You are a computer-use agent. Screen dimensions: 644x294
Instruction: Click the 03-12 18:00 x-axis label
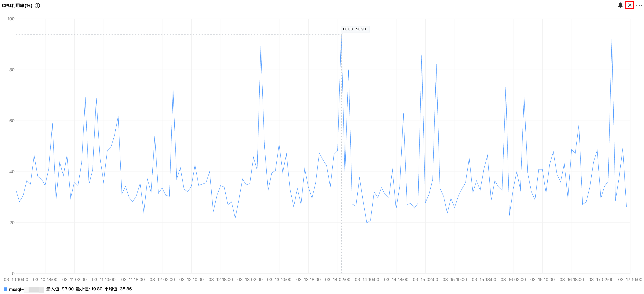pos(220,280)
